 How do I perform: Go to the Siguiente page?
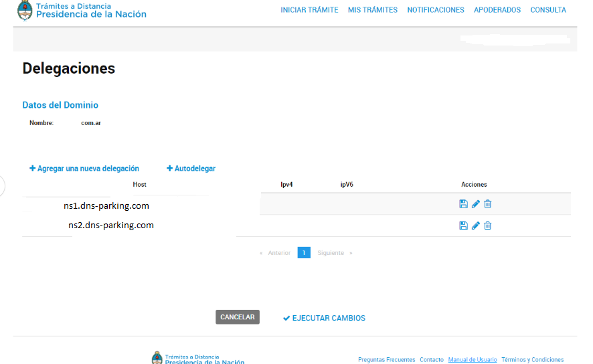331,253
